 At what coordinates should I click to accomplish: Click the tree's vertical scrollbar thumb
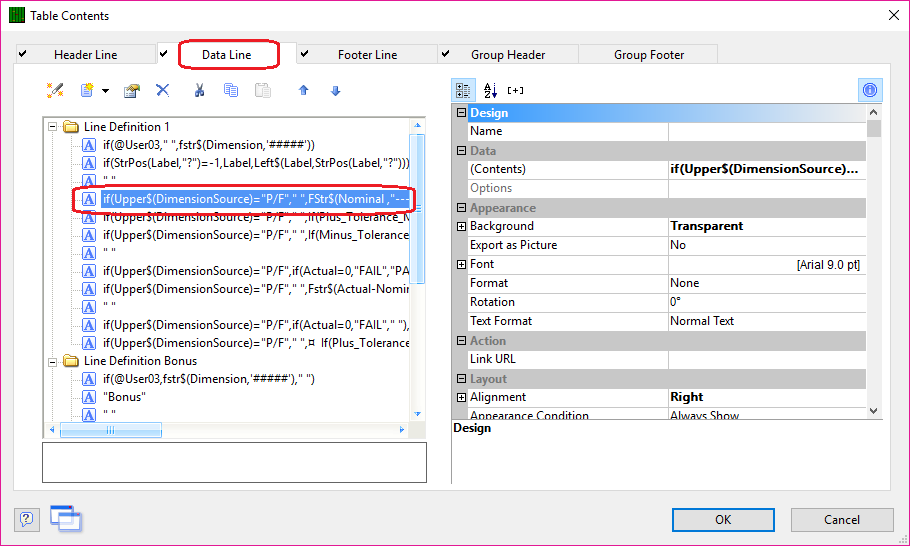pyautogui.click(x=417, y=209)
